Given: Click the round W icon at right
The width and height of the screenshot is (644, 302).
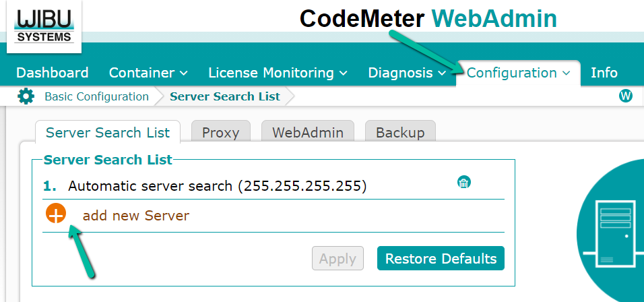Looking at the screenshot, I should point(626,96).
